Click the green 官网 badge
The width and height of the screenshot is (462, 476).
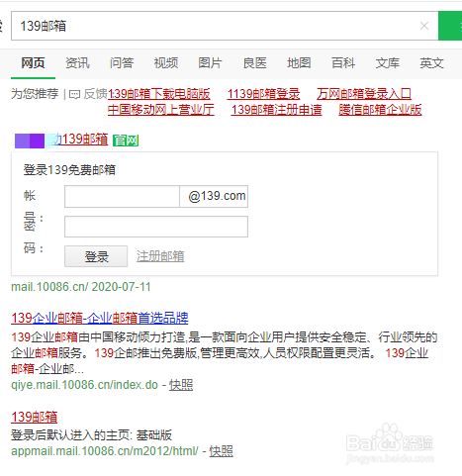[x=126, y=141]
